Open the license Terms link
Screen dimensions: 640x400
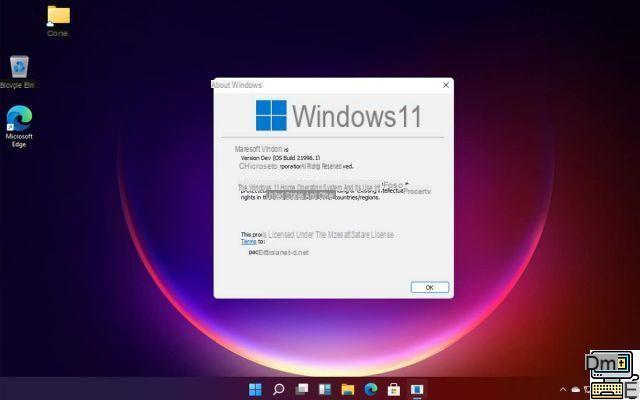coord(249,242)
